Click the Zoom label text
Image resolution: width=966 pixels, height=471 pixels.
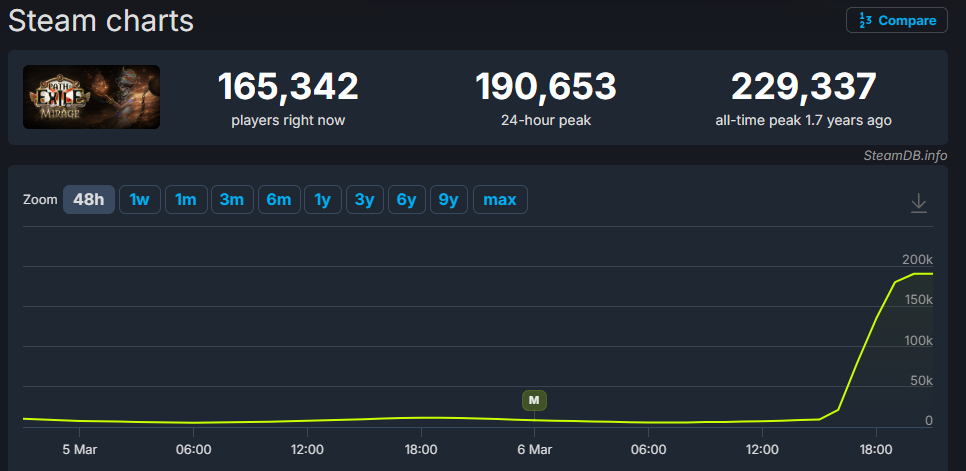[40, 200]
